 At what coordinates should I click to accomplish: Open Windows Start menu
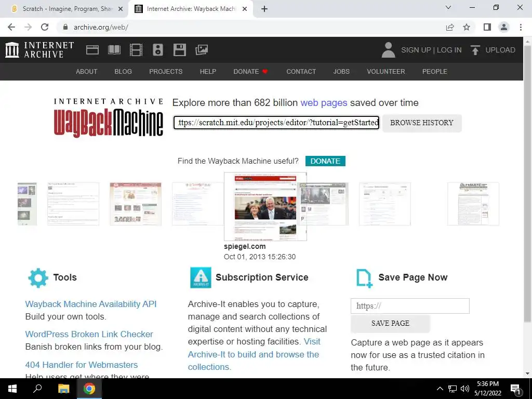[x=12, y=389]
